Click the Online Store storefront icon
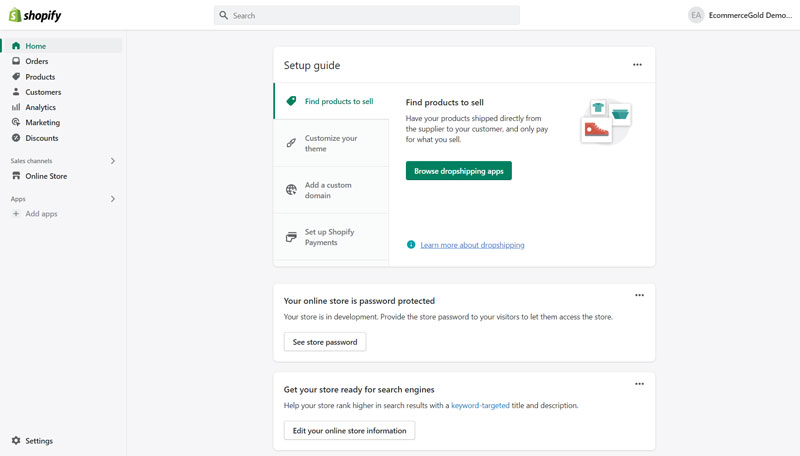Image resolution: width=800 pixels, height=456 pixels. 16,175
